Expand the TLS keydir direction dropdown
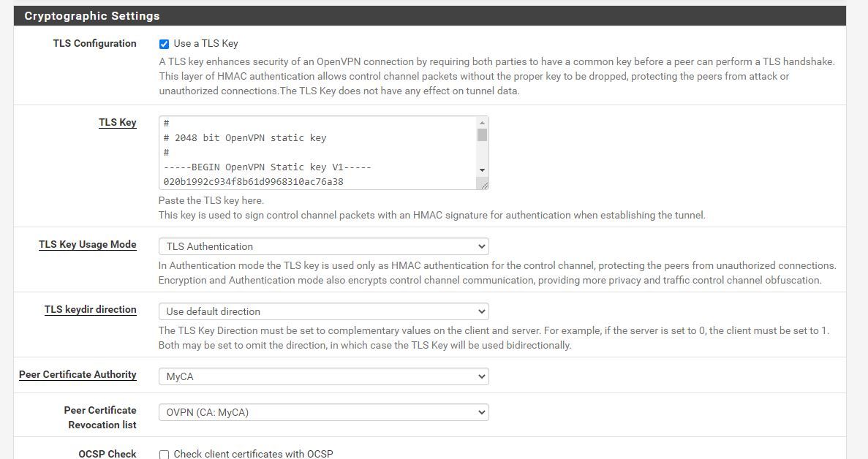 (x=323, y=311)
